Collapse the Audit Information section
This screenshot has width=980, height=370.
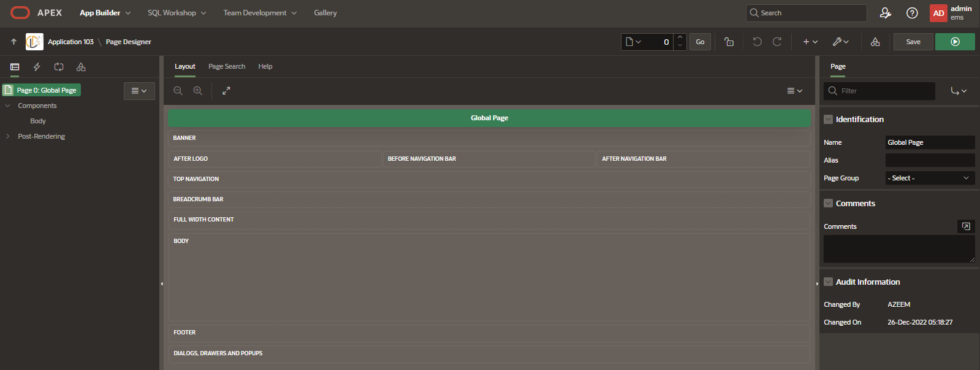pos(828,282)
